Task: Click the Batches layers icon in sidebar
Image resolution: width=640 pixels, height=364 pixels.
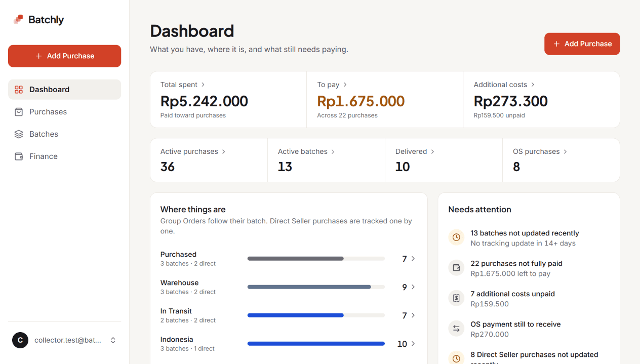Action: coord(19,134)
